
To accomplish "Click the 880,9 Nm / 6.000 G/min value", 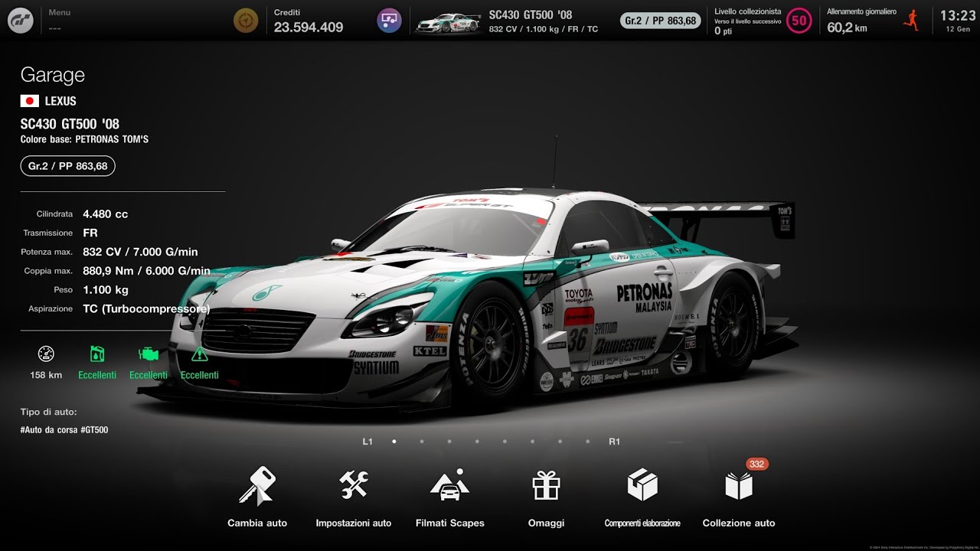I will point(146,271).
